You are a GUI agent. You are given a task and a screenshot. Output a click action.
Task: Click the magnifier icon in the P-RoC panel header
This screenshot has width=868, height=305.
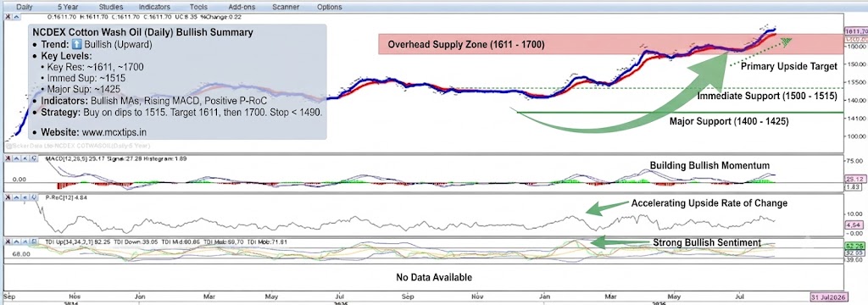coord(34,197)
